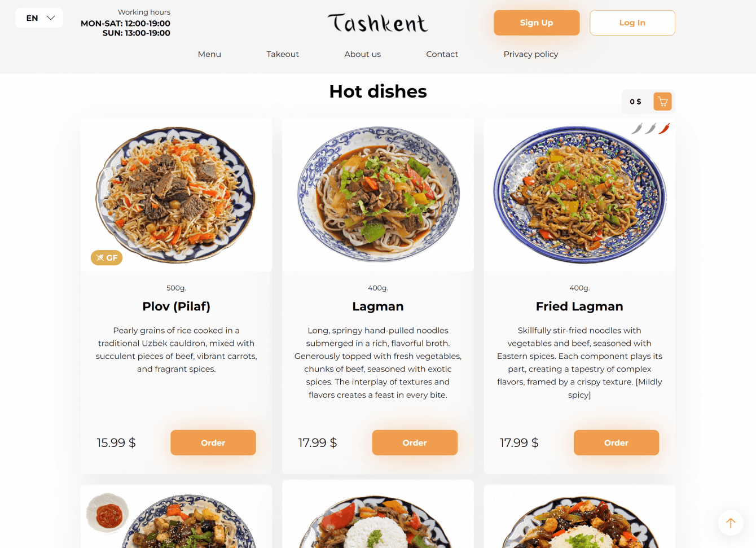Open the About us page
This screenshot has height=548, width=756.
363,54
